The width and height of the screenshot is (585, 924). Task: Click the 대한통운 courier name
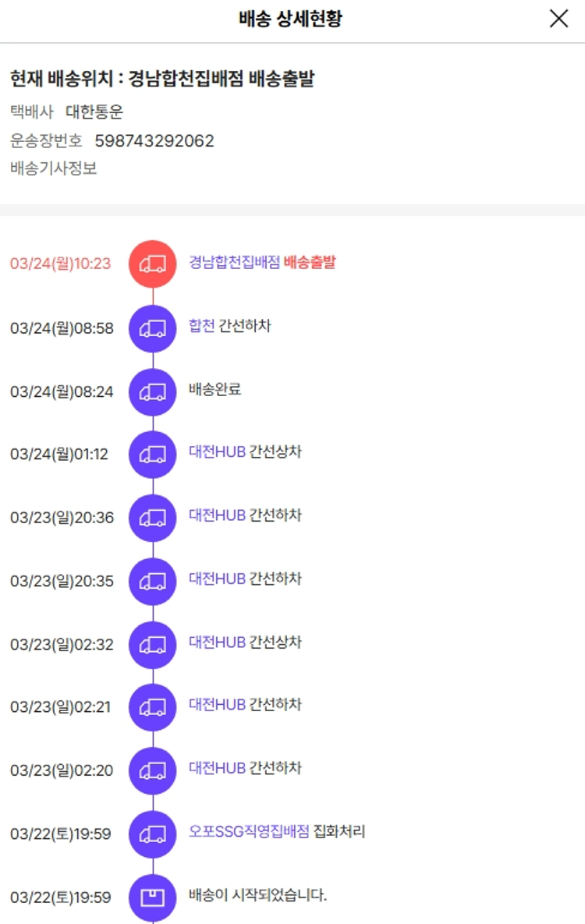click(x=94, y=112)
